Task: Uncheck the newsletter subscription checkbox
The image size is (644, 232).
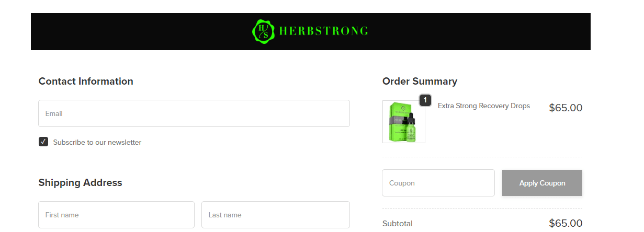Action: [43, 142]
